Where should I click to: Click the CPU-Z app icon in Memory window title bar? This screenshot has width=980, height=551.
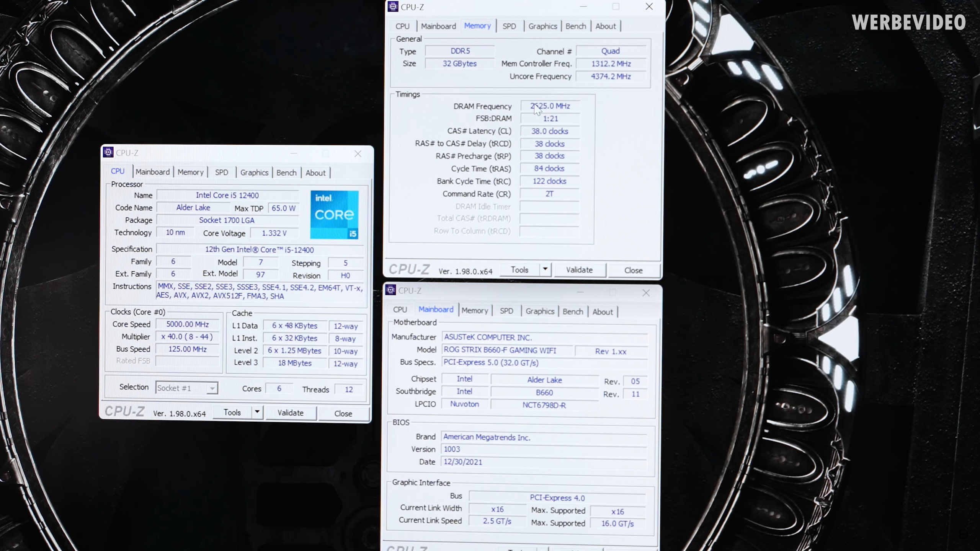click(393, 7)
